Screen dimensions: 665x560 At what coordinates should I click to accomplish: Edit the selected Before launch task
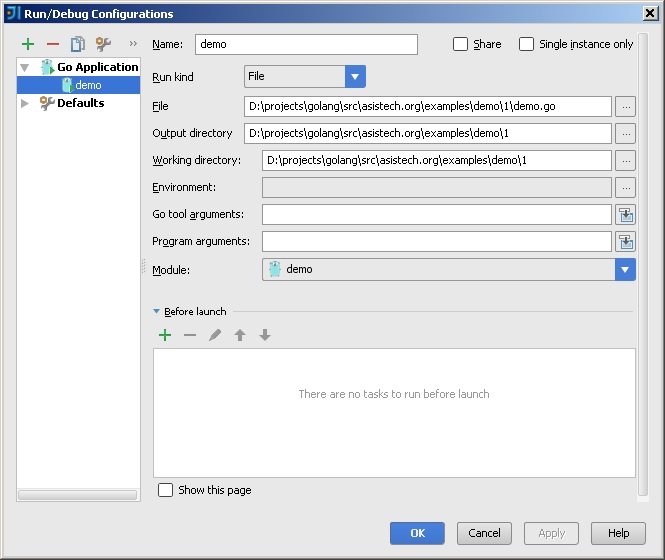click(215, 335)
